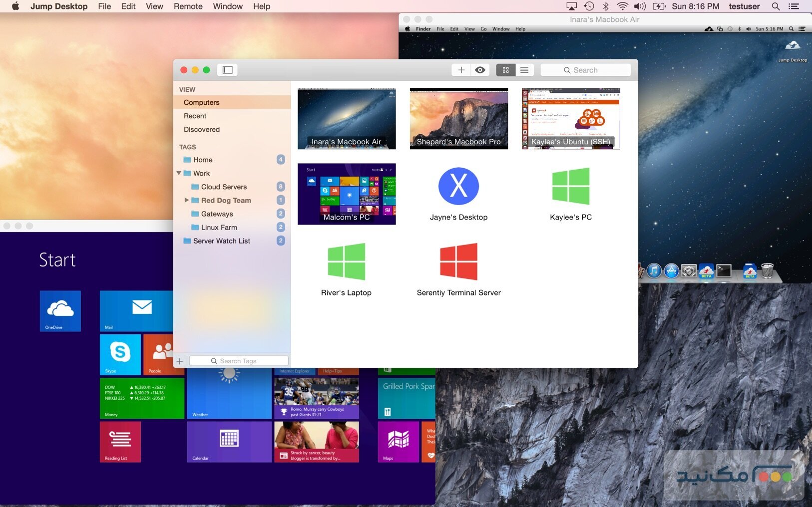The height and width of the screenshot is (507, 812).
Task: Switch to grid view mode
Action: [505, 70]
